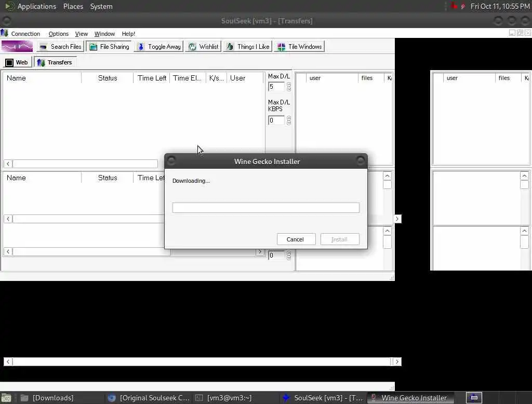Cancel the Wine Gecko download

[x=296, y=239]
